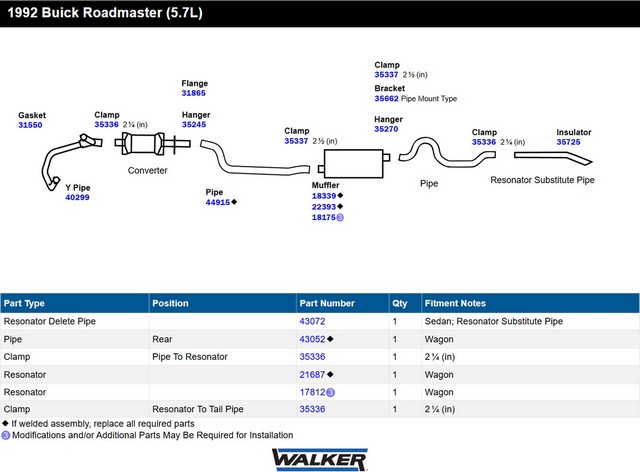
Task: Click the diamond marker beside 43052
Action: (330, 339)
